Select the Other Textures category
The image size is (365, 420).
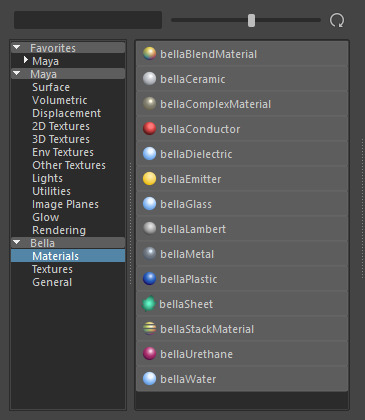click(69, 165)
